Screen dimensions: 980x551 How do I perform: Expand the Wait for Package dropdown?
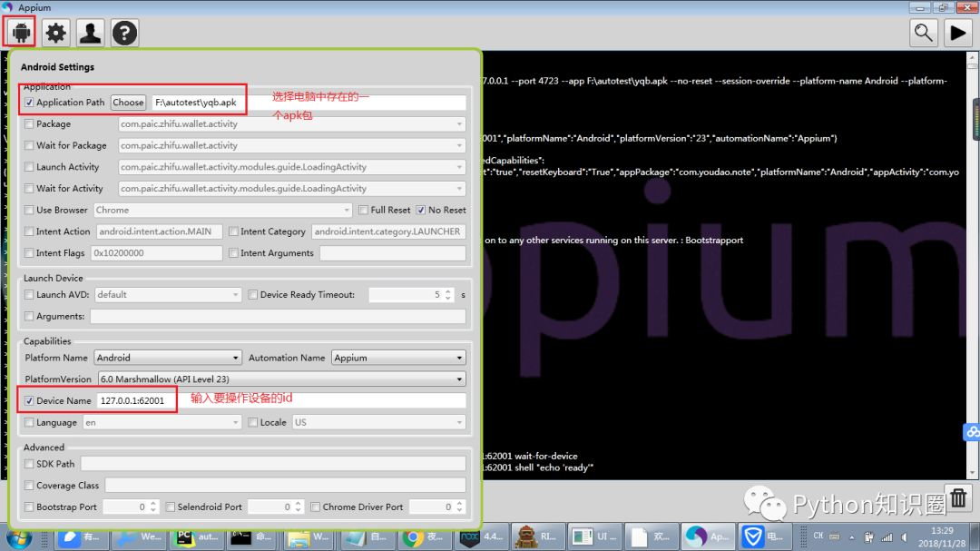tap(459, 145)
